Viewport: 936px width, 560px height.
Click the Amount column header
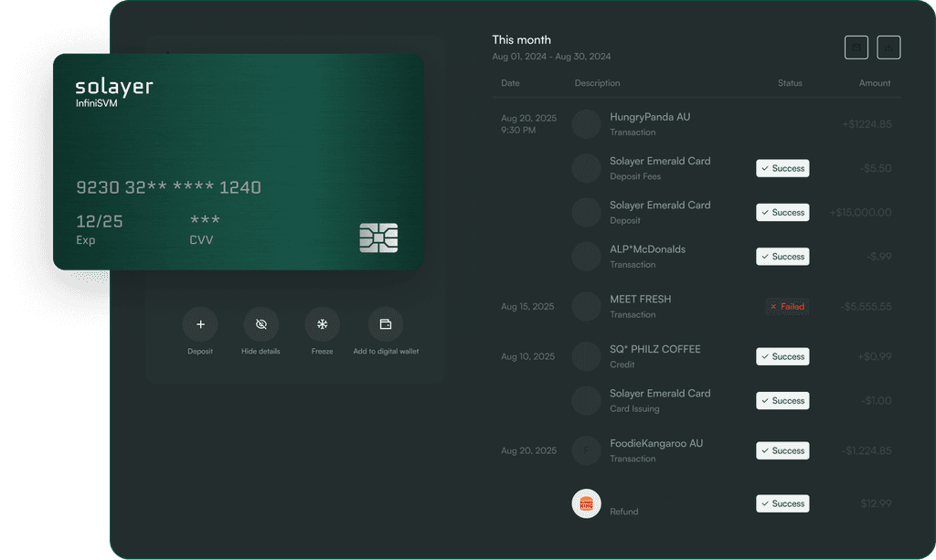(x=875, y=83)
